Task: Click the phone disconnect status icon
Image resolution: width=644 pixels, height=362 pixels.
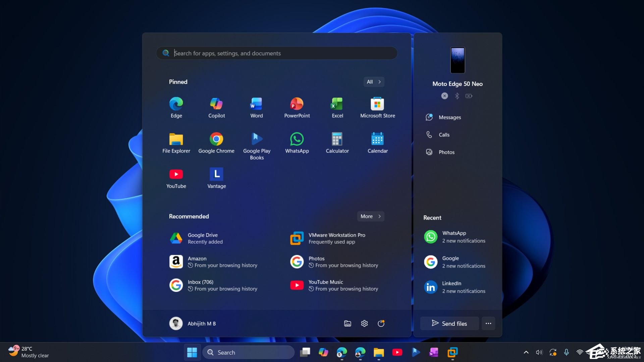Action: [444, 96]
